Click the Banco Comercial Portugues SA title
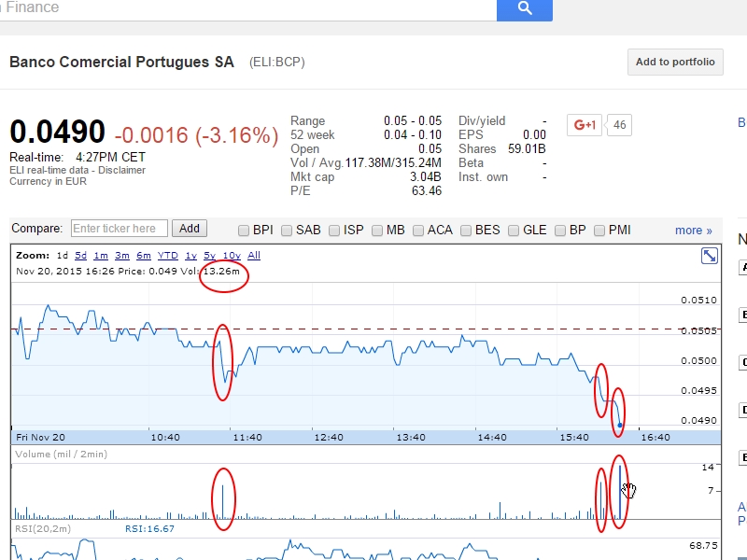The height and width of the screenshot is (560, 747). [x=122, y=63]
